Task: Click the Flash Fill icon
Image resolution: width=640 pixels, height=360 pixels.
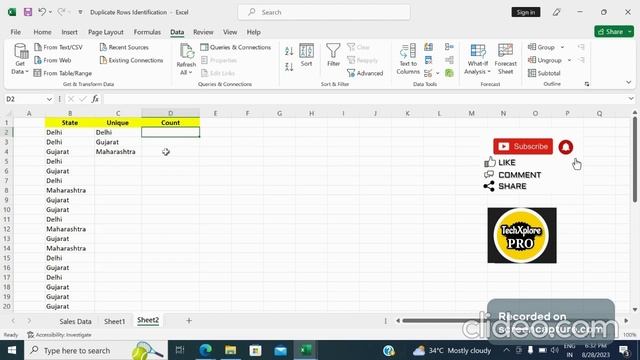Action: coord(428,47)
